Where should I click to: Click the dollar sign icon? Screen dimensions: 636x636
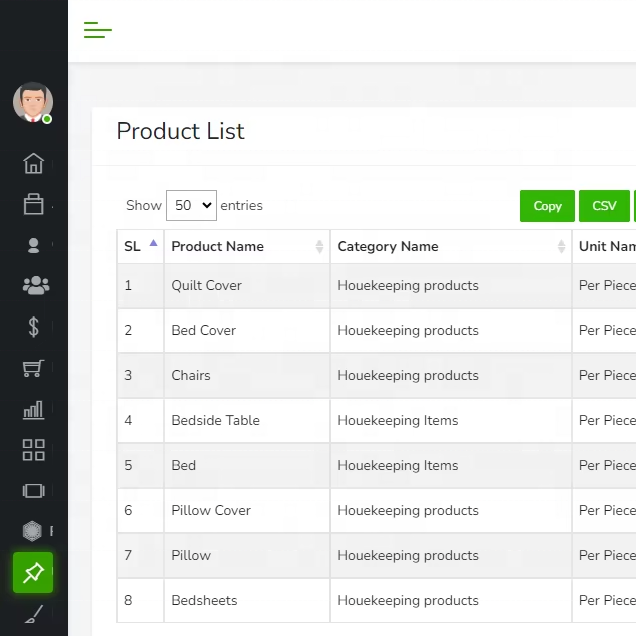point(34,327)
